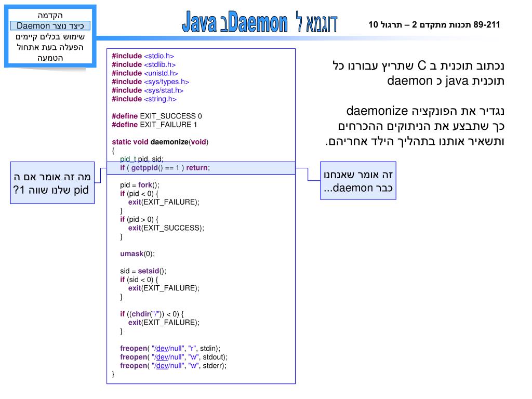This screenshot has width=532, height=399.
Task: Click the 'if (pid > 0) {' line
Action: pyautogui.click(x=139, y=219)
